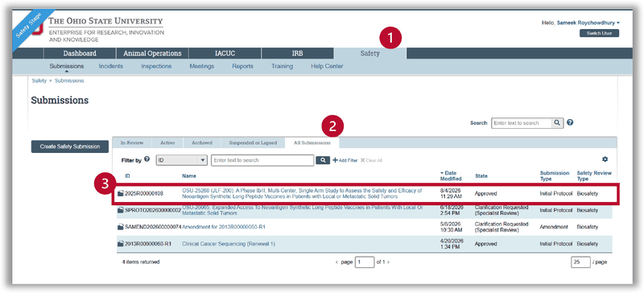Click ID text 2025R00000108
The image size is (644, 293).
tap(144, 193)
